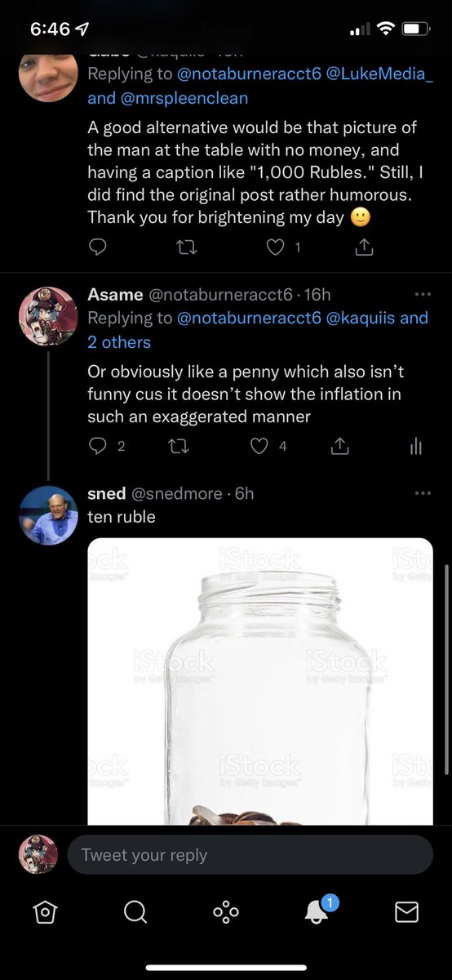452x980 pixels.
Task: Retweet the '1,000 Rubles' suggestion tweet
Action: click(188, 247)
